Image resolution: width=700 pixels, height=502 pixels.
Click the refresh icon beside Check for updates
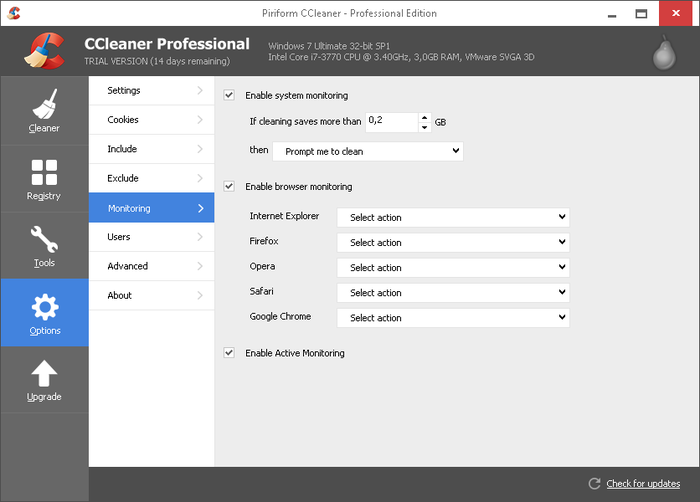(x=594, y=484)
